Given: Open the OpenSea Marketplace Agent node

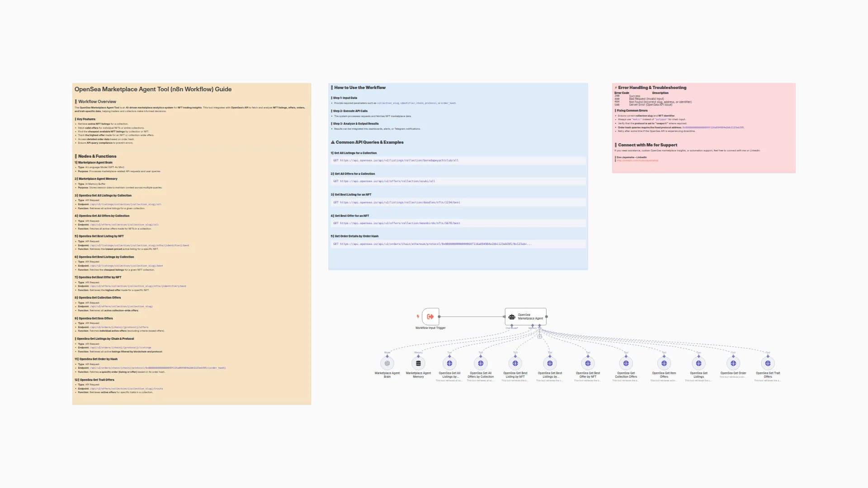Looking at the screenshot, I should coord(526,317).
